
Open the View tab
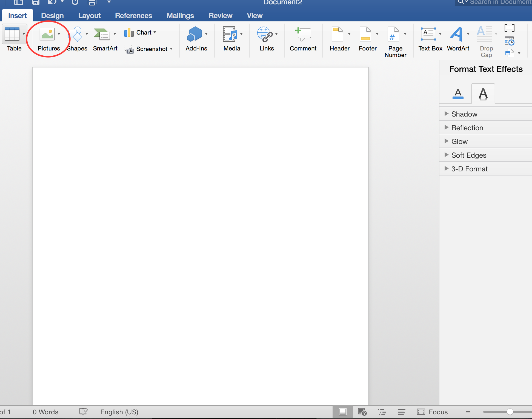tap(254, 16)
